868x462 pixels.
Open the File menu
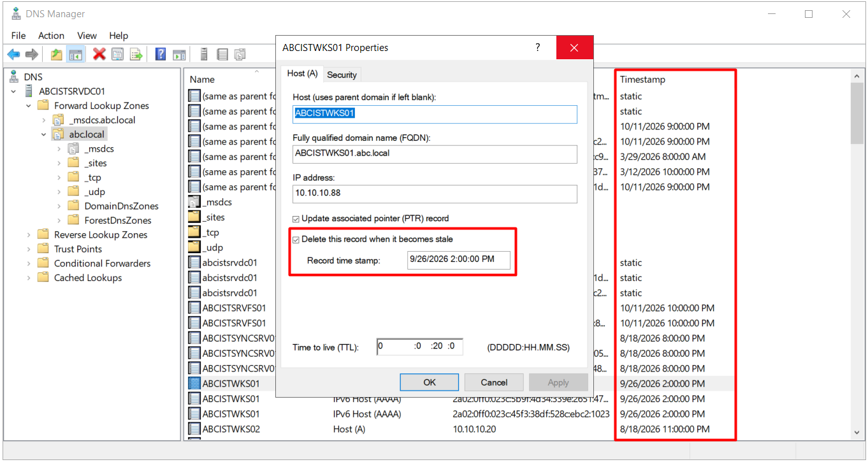tap(18, 36)
